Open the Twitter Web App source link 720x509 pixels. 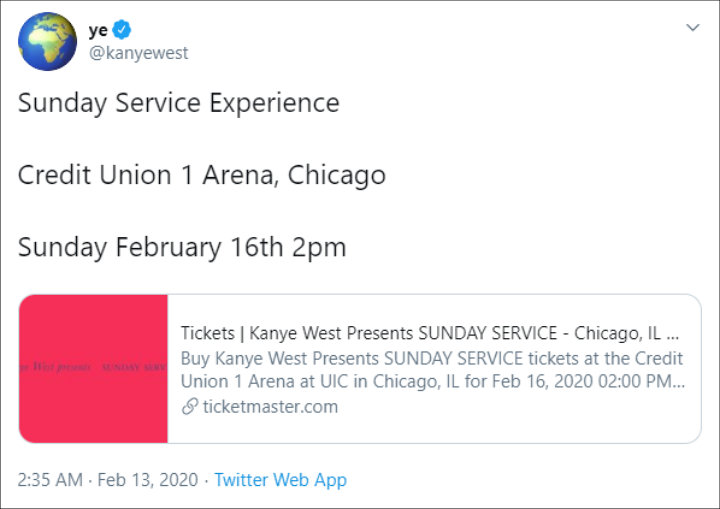(x=280, y=480)
